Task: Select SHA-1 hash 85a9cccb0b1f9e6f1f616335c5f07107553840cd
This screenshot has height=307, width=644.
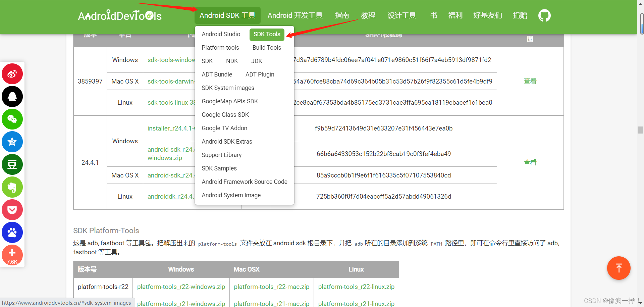Action: point(384,175)
